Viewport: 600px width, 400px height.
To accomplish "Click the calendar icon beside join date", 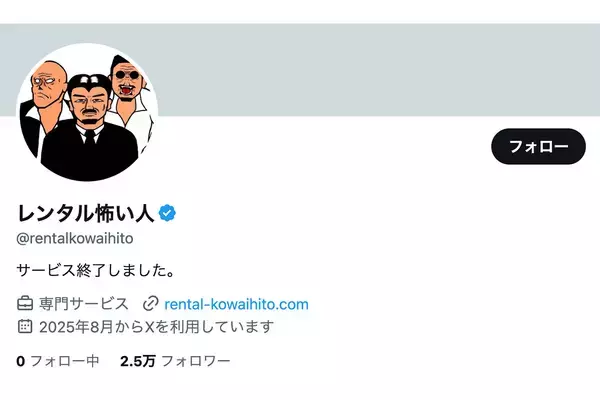I will click(25, 326).
